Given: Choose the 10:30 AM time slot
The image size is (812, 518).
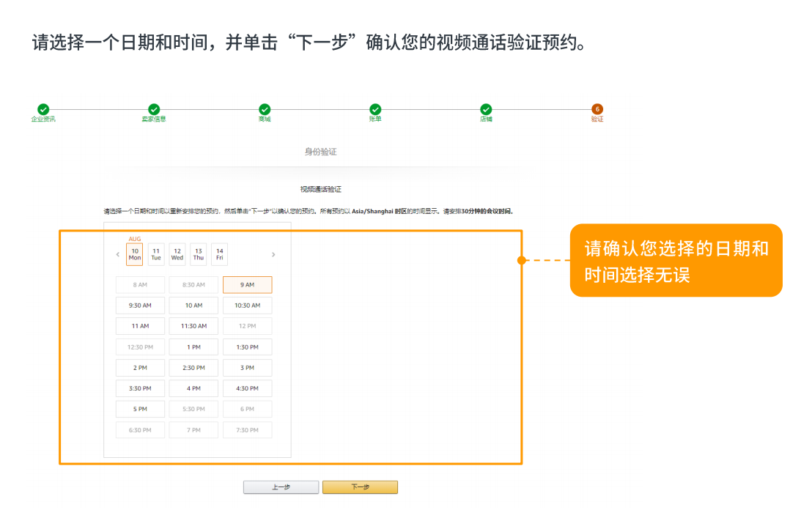Looking at the screenshot, I should point(247,306).
